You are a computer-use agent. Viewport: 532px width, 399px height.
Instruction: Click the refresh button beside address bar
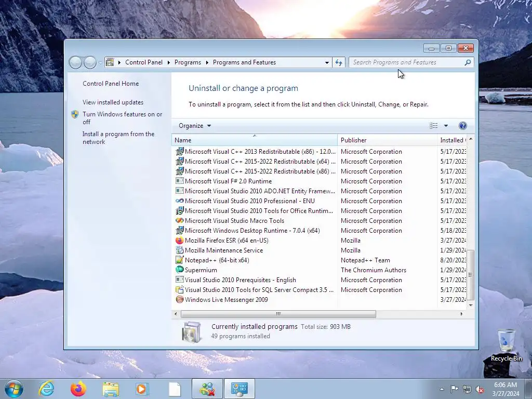[339, 62]
